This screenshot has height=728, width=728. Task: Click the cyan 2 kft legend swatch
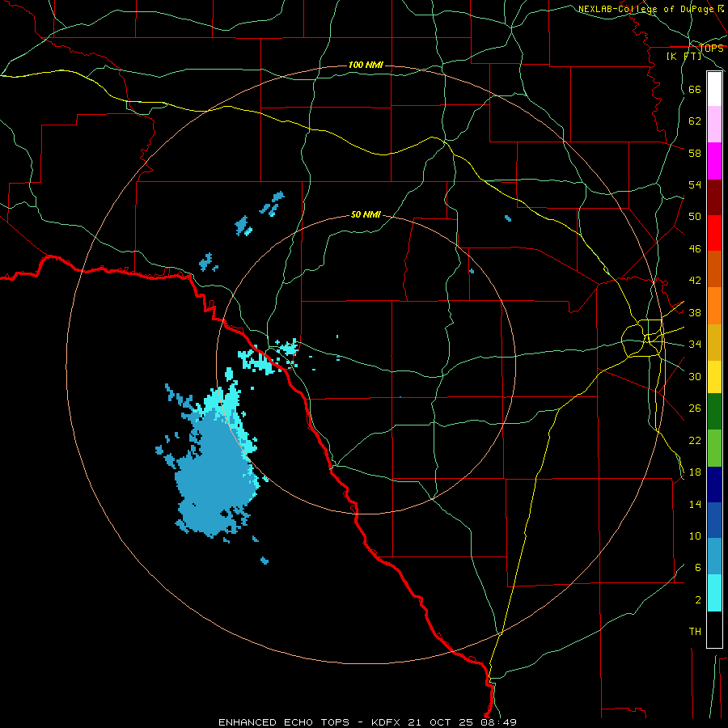pyautogui.click(x=714, y=593)
